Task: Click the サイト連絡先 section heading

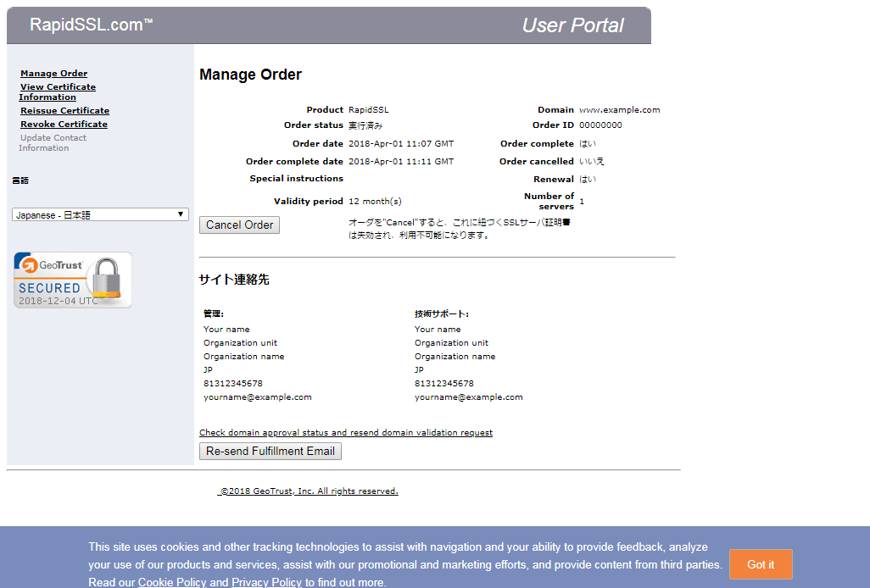Action: point(234,280)
